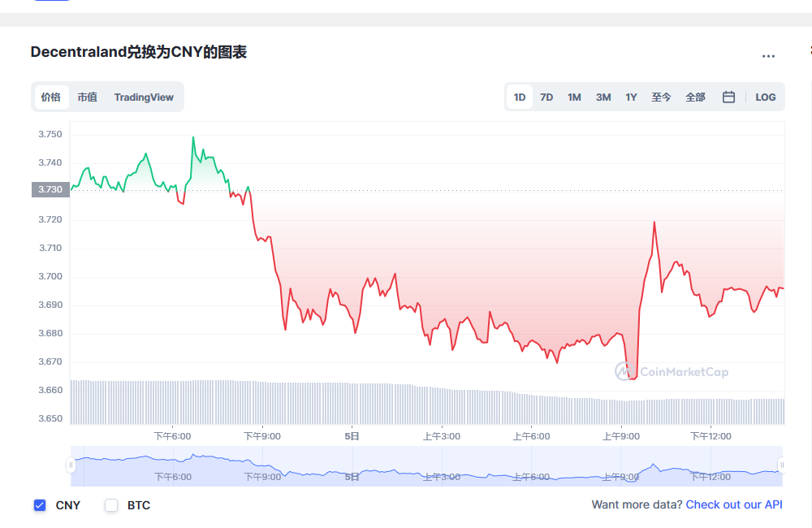Grab the left range selector handle
The image size is (812, 528).
pos(71,465)
